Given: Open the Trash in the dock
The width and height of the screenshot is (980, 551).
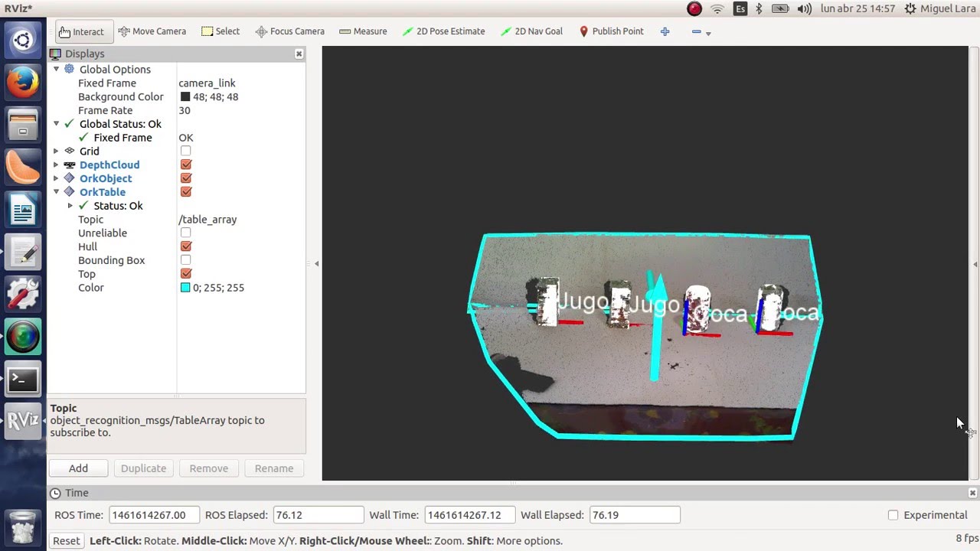Looking at the screenshot, I should [x=23, y=527].
